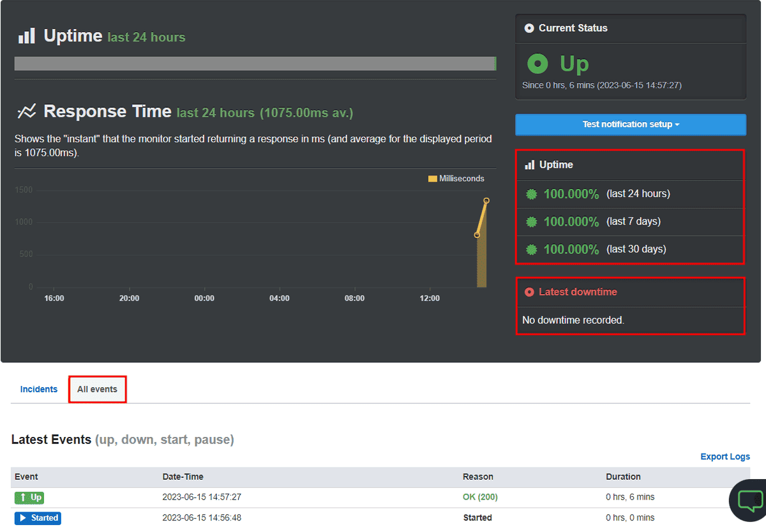Viewport: 766px width, 532px height.
Task: Click the response time spike on the graph
Action: pyautogui.click(x=485, y=201)
